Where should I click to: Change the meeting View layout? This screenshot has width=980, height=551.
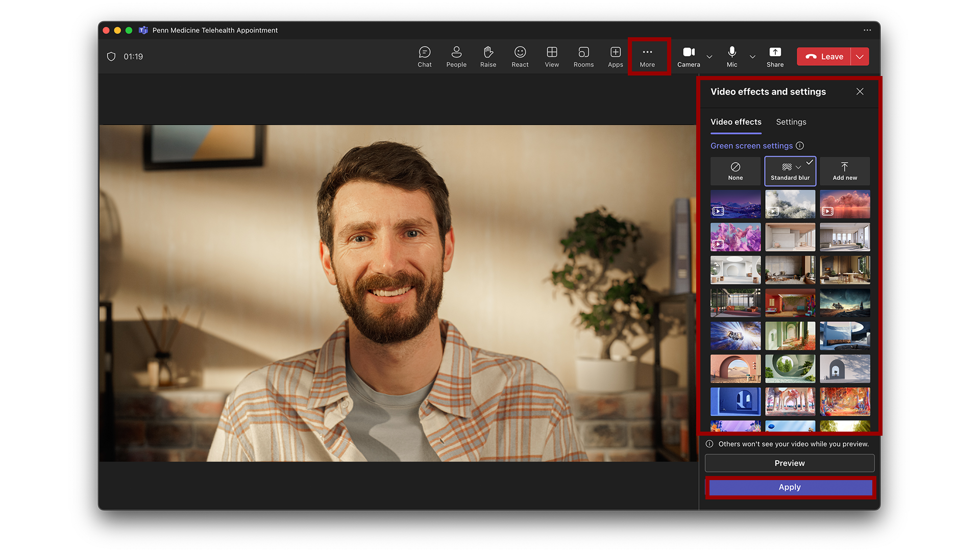552,56
